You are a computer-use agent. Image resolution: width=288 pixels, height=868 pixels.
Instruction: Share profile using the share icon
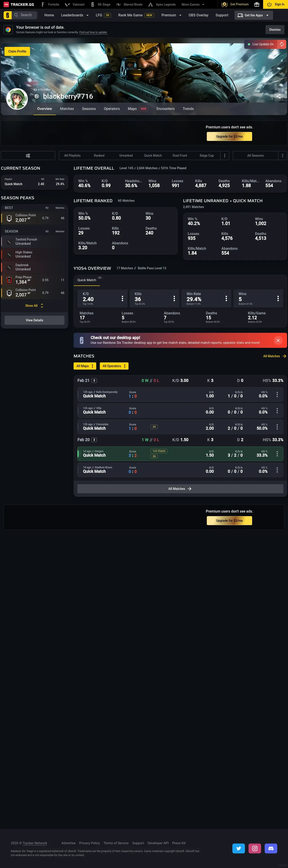[x=279, y=96]
